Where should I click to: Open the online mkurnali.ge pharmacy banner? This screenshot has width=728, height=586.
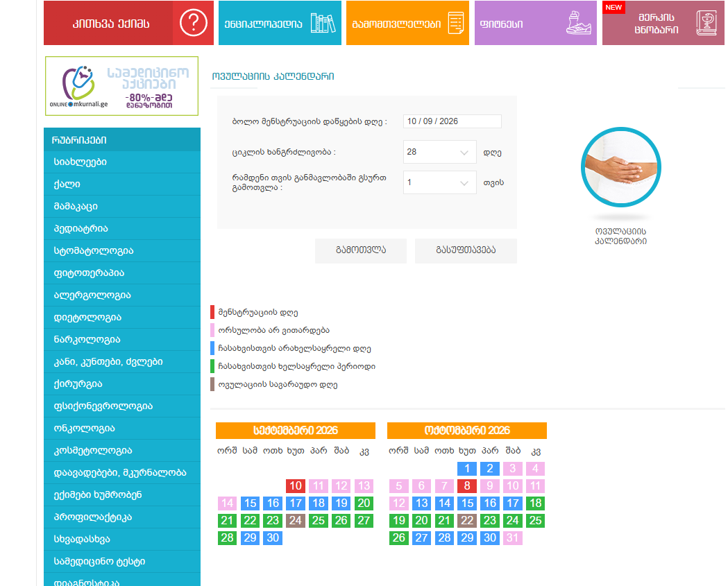121,86
